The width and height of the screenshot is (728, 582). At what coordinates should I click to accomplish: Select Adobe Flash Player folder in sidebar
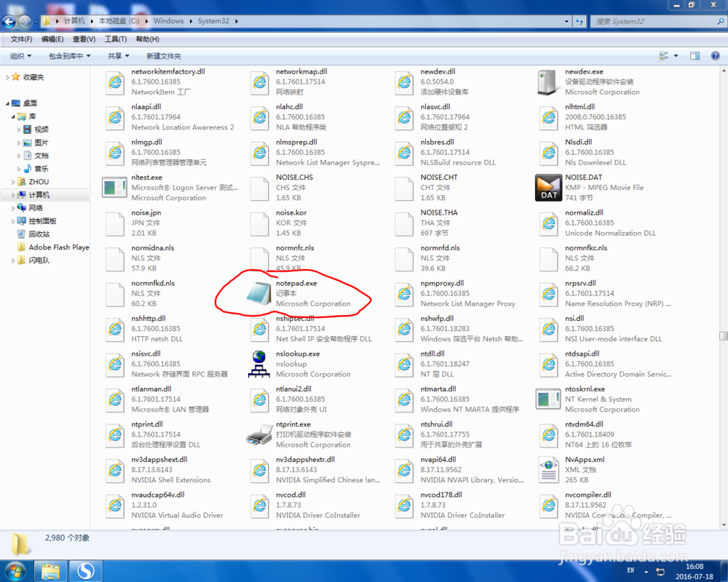pos(58,247)
